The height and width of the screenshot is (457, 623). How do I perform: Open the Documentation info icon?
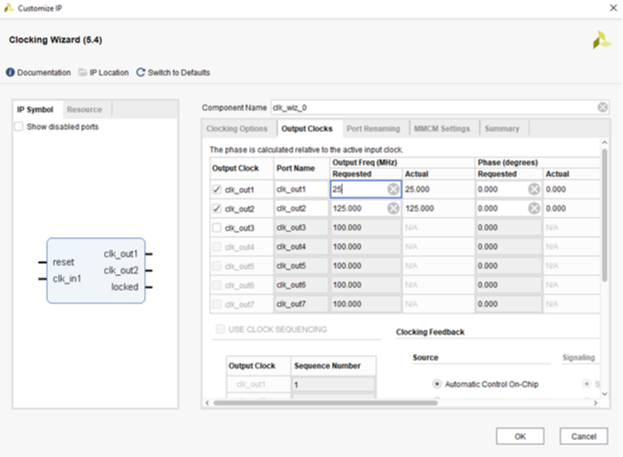(10, 72)
